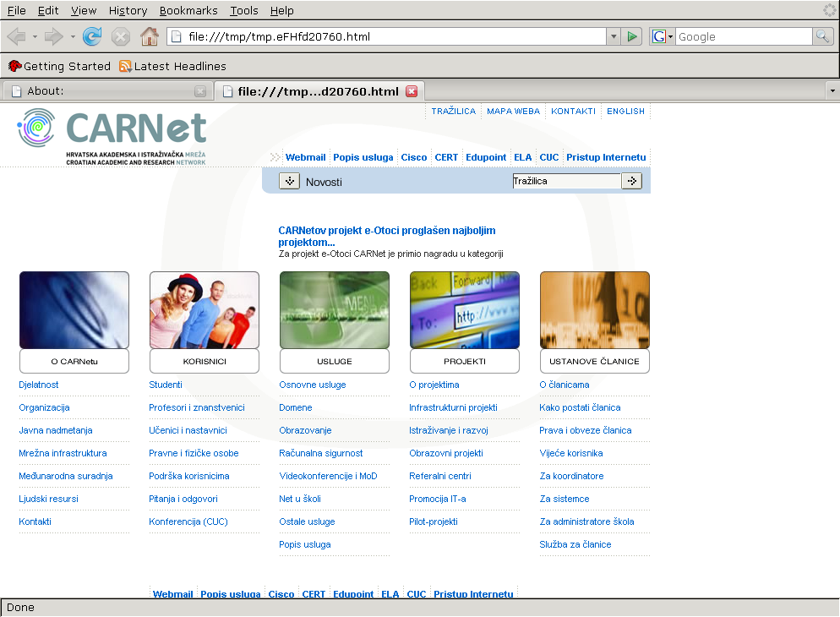This screenshot has height=617, width=840.
Task: Open the MAPA WEBA link
Action: coord(513,111)
